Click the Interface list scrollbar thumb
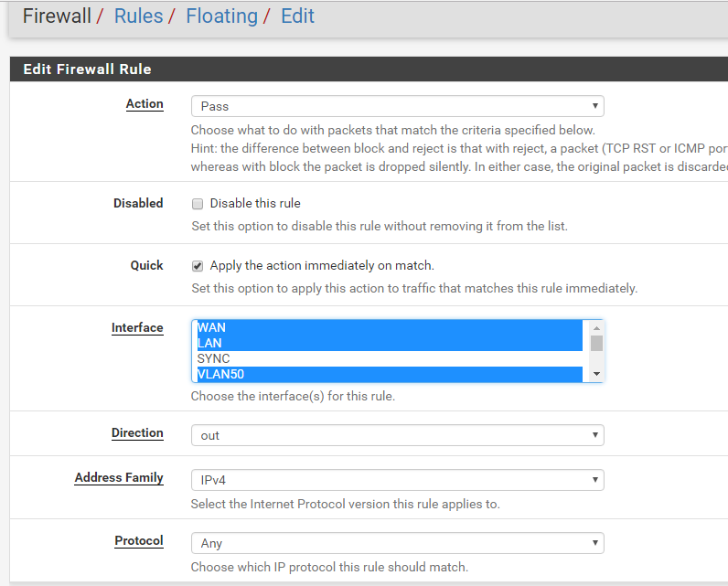Image resolution: width=728 pixels, height=586 pixels. click(596, 343)
